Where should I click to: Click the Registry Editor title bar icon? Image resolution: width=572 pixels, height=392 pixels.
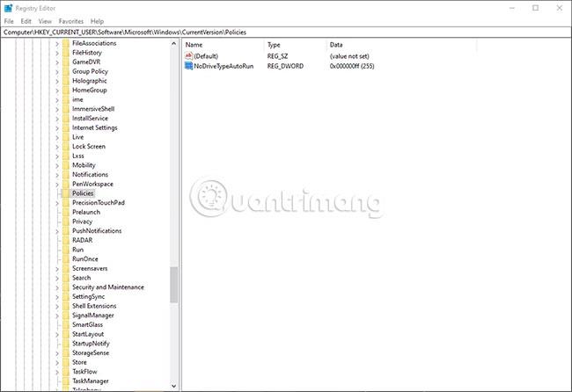(8, 8)
